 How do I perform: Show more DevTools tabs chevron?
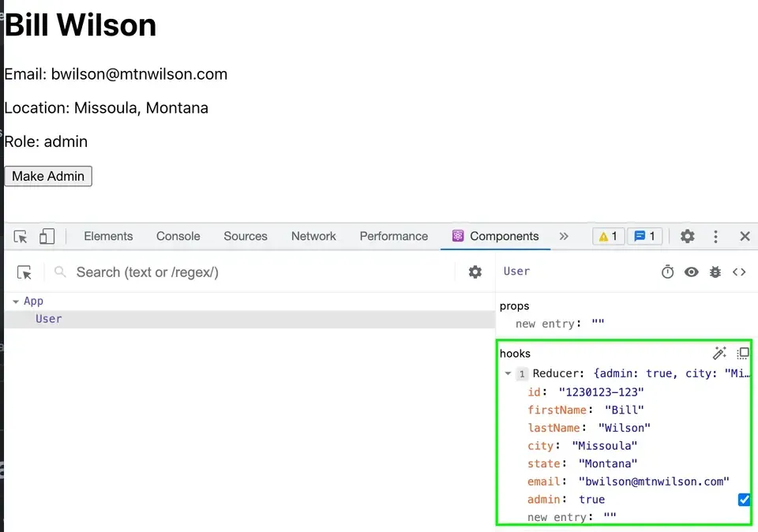[564, 237]
